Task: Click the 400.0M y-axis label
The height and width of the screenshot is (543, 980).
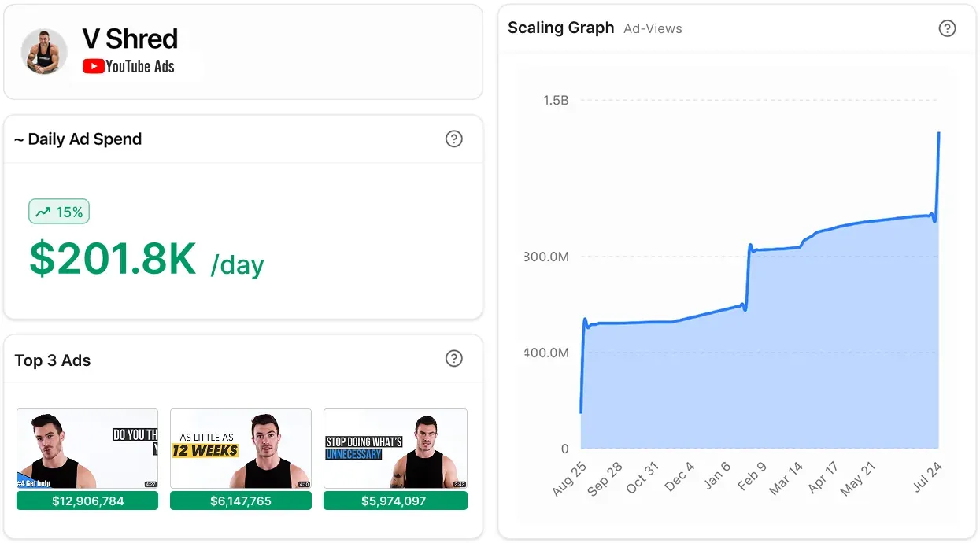Action: 547,353
